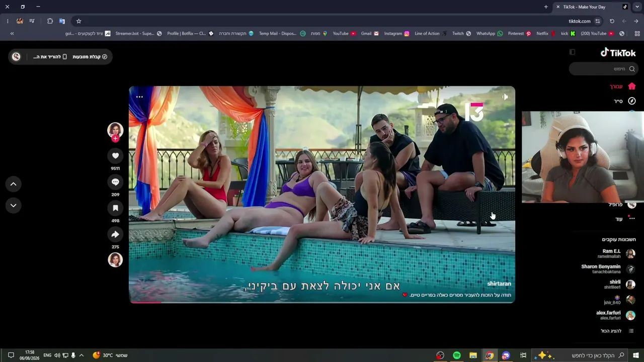Open the extensions puzzle icon

[x=50, y=21]
